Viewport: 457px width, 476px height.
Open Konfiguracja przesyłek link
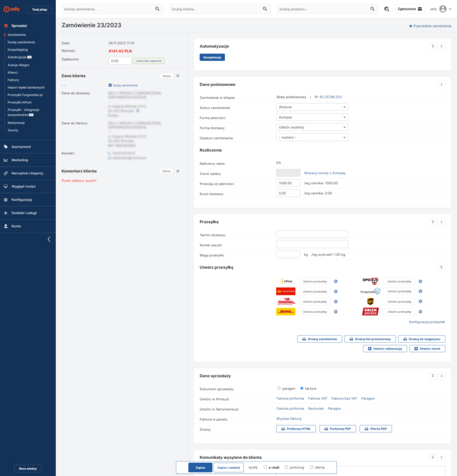click(427, 322)
